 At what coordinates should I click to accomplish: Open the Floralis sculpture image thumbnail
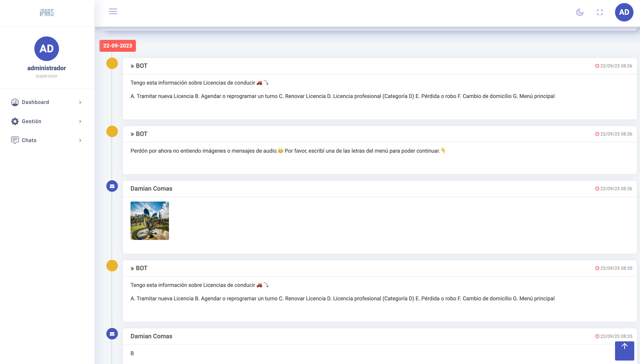[x=150, y=221]
